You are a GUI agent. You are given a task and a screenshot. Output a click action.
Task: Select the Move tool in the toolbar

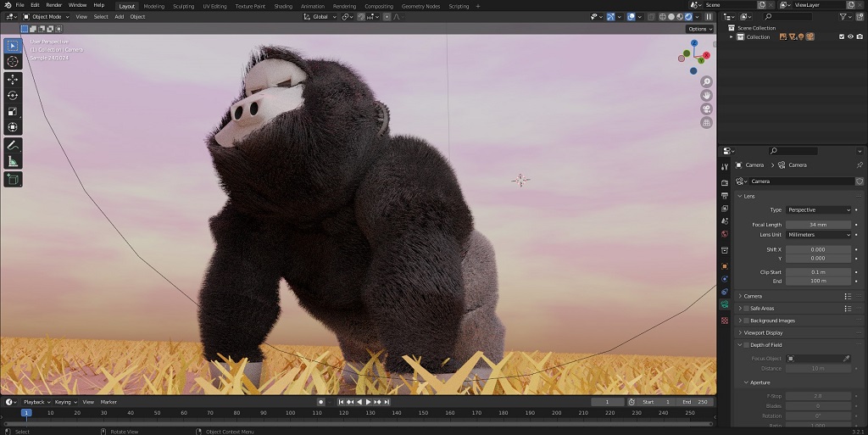tap(13, 80)
